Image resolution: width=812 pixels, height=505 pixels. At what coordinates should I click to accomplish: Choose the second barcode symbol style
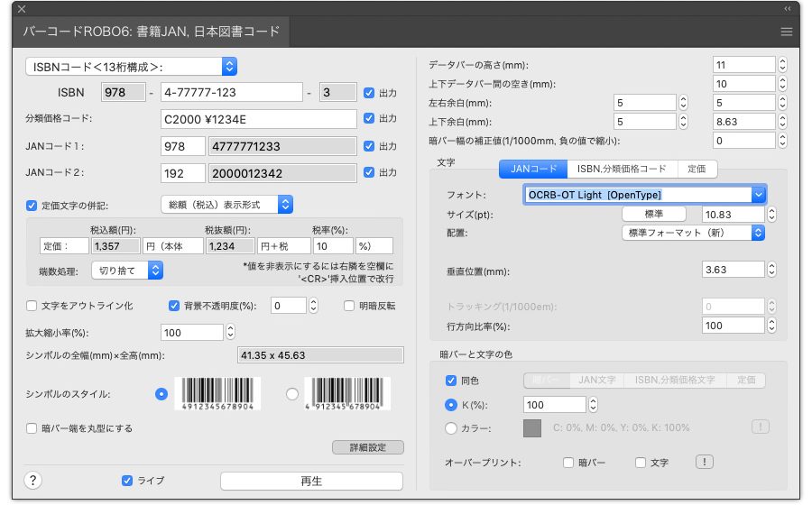(x=291, y=394)
